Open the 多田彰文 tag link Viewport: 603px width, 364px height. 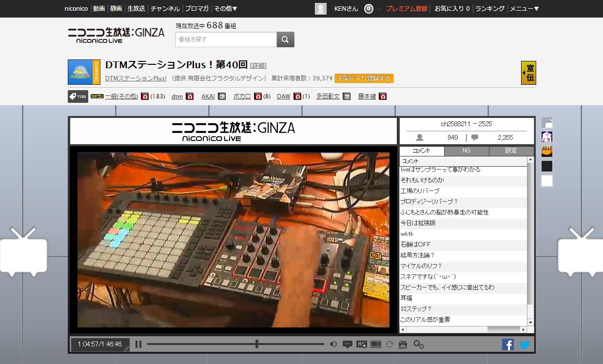[328, 96]
